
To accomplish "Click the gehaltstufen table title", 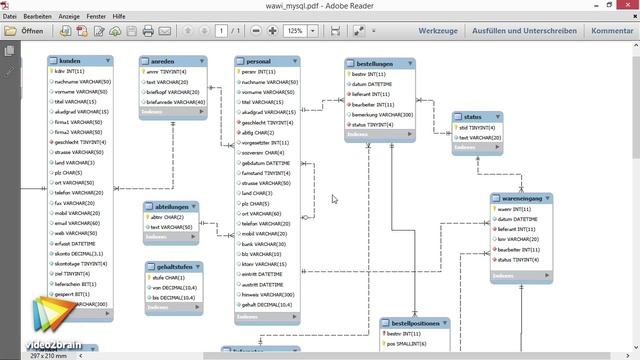I will pyautogui.click(x=175, y=267).
